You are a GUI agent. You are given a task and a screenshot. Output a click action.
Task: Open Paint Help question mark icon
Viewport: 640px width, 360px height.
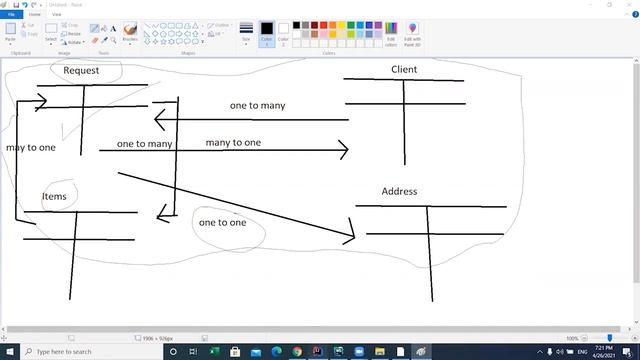pyautogui.click(x=636, y=14)
